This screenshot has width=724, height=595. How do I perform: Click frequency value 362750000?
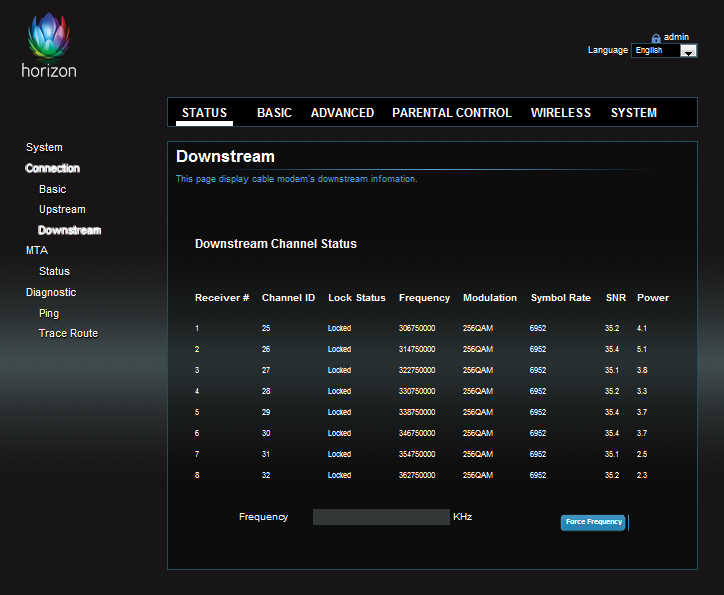point(416,475)
